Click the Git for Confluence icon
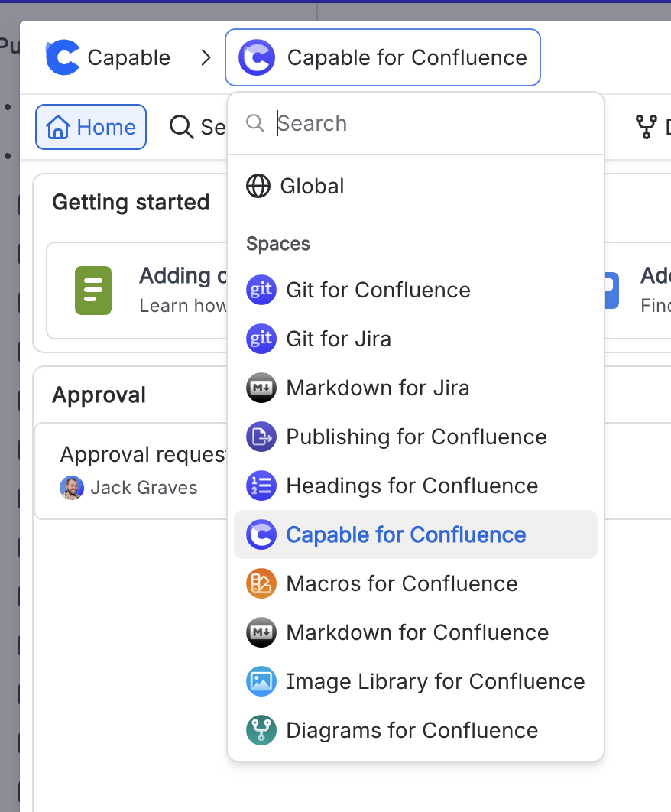The width and height of the screenshot is (671, 812). point(261,291)
